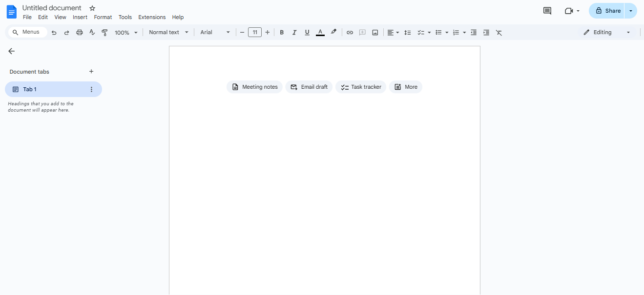Click the insert link icon
Screen dimensions: 644x295
pyautogui.click(x=350, y=33)
